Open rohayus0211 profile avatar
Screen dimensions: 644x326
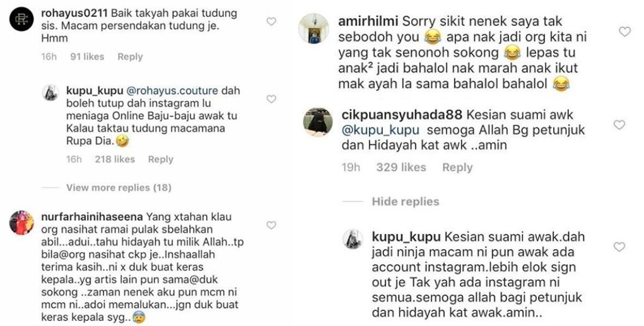click(21, 20)
